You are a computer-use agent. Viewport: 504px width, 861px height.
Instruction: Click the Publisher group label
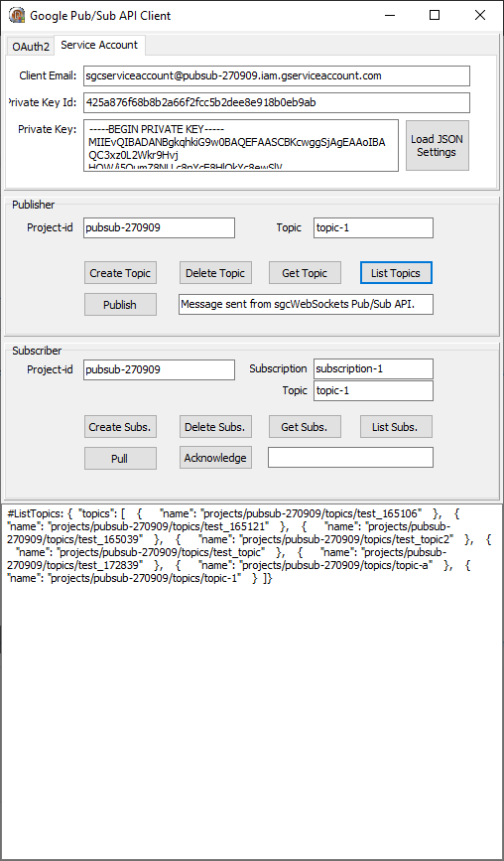[34, 205]
